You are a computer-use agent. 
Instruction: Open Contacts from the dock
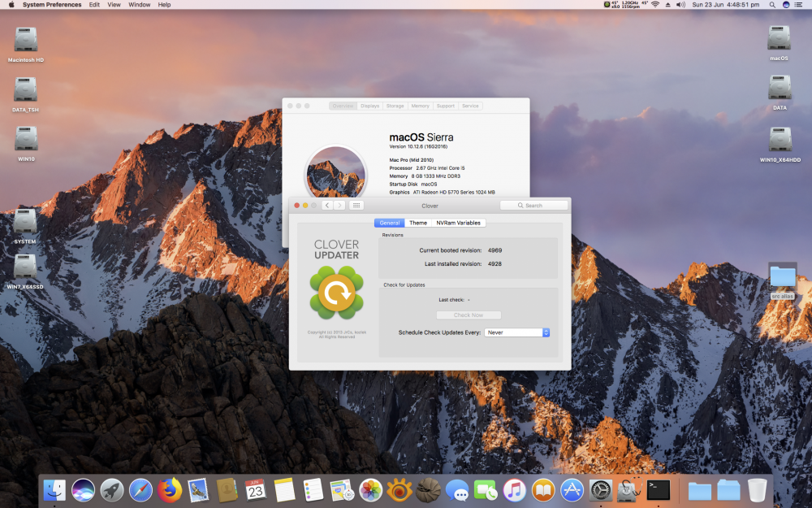(227, 490)
